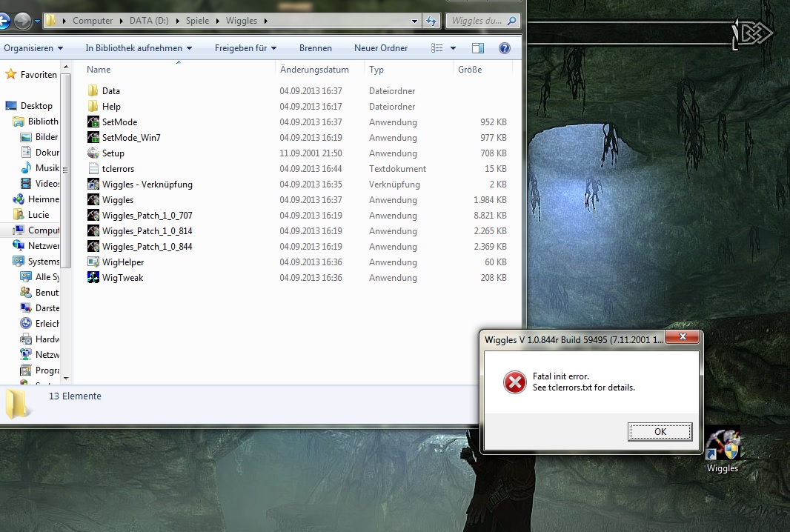Expand the arrow after Wiggles breadcrumb
The height and width of the screenshot is (532, 790).
[x=265, y=21]
